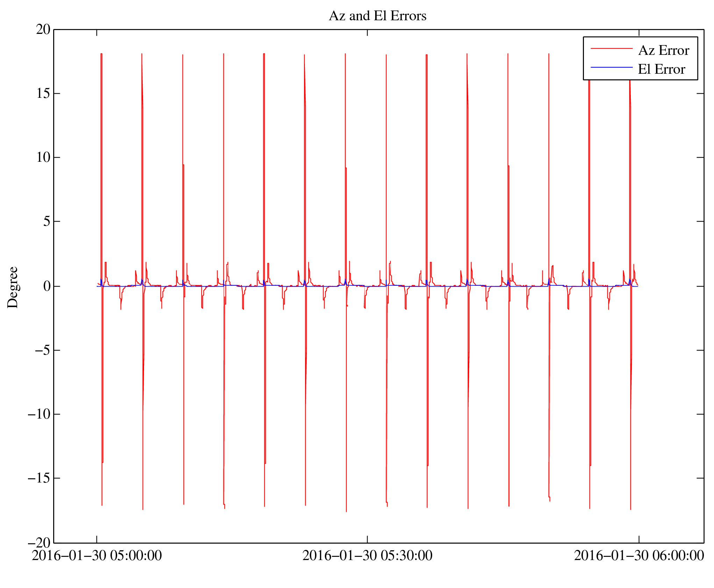Click the y-axis tick label 5
This screenshot has height=588, width=714.
[x=47, y=222]
